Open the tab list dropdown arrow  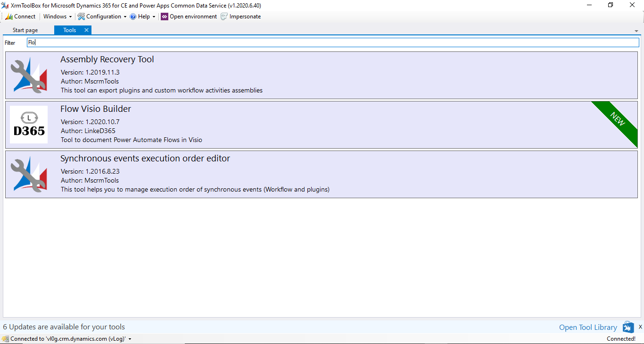pos(637,31)
